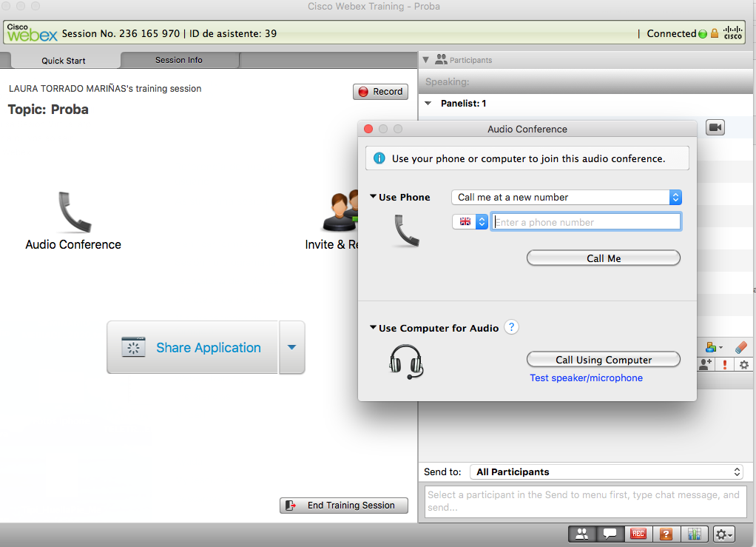Click the Audio Conference phone icon
756x547 pixels.
point(73,213)
